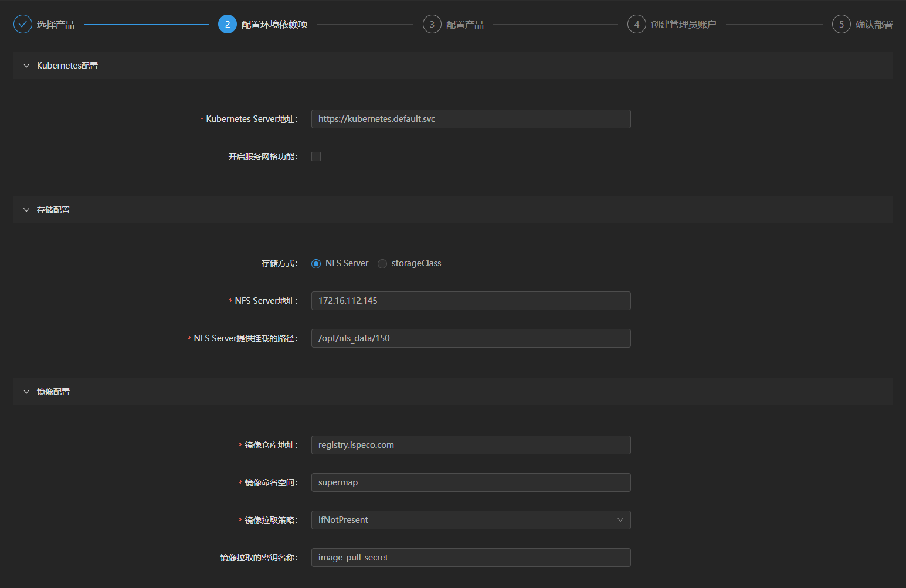This screenshot has width=906, height=588.
Task: Click the chevron icon beside 镜像配置
Action: pos(26,391)
